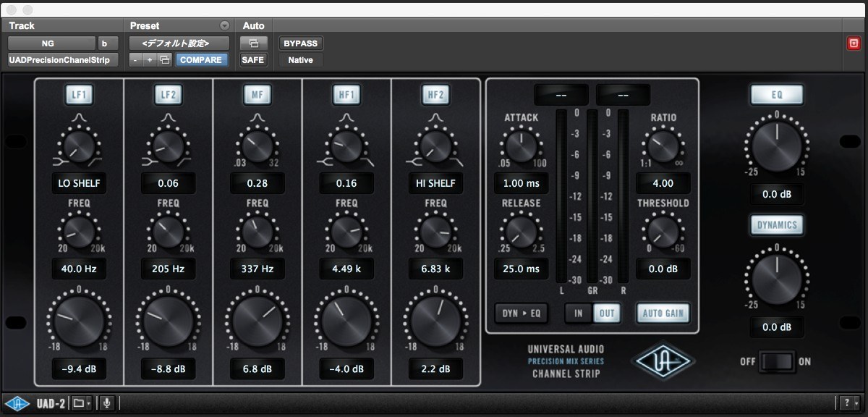This screenshot has width=868, height=417.
Task: Open the Native plug-in format selector
Action: pyautogui.click(x=300, y=60)
